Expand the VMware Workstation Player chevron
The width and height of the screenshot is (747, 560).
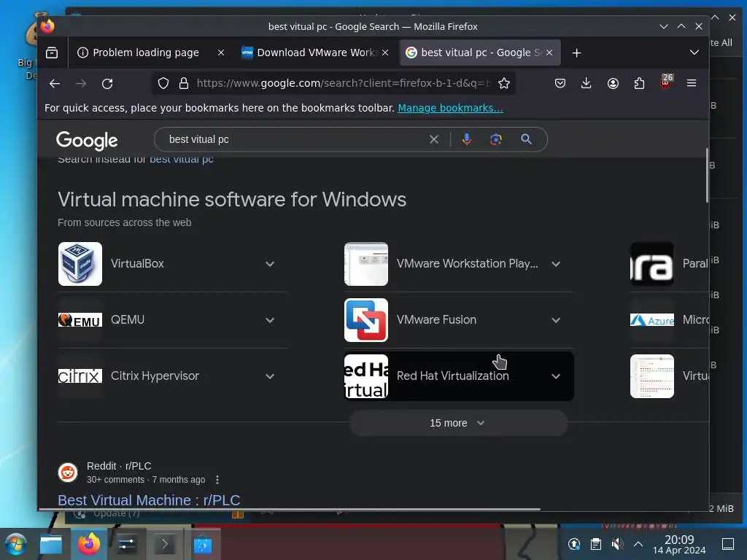tap(556, 264)
